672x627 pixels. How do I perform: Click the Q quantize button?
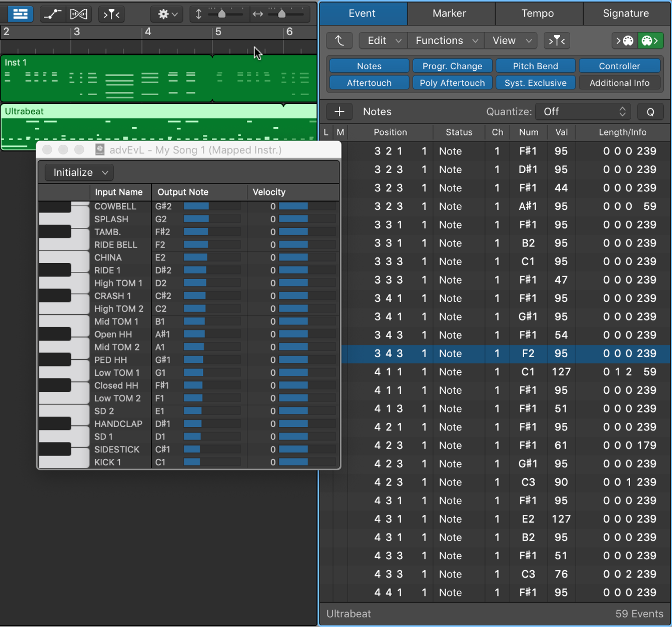pos(650,112)
